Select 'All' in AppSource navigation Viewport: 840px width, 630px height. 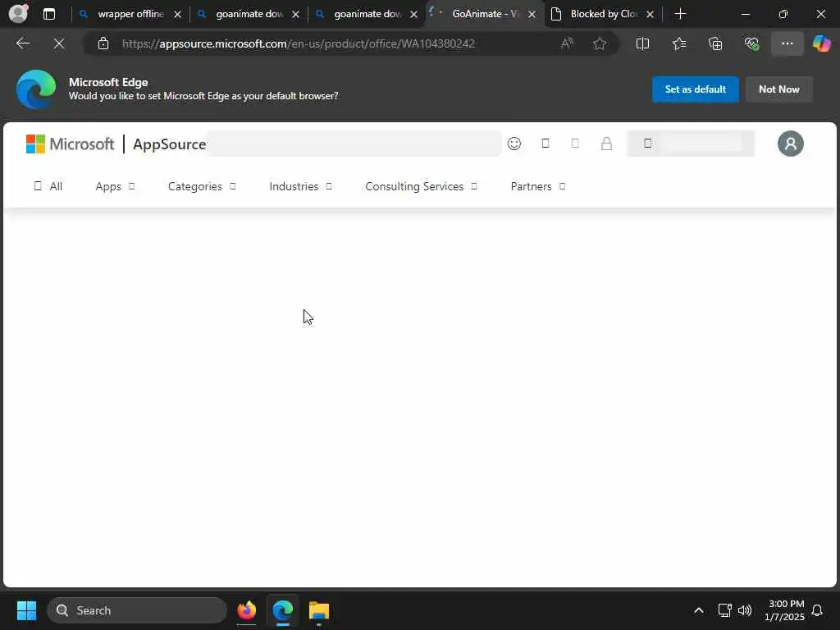pos(48,186)
